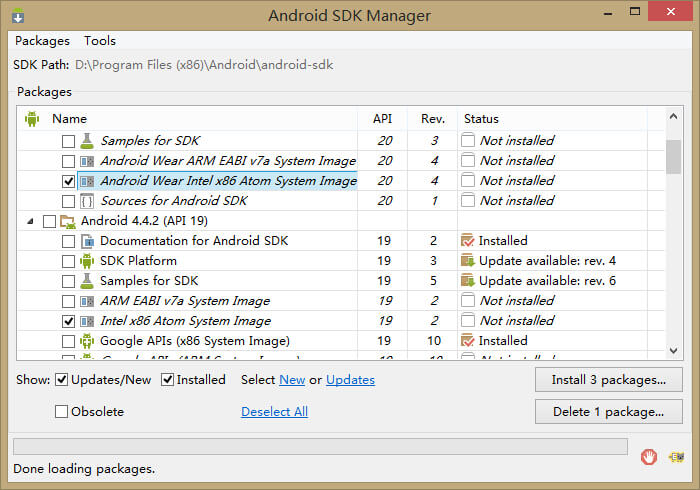
Task: Click the Updates selection link
Action: coord(350,380)
